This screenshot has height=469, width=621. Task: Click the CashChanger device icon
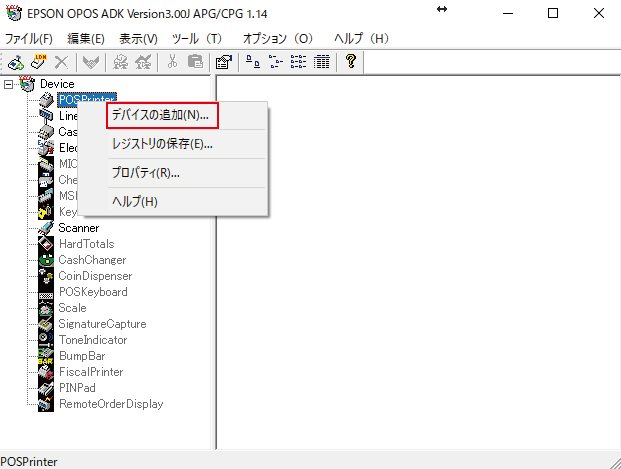pyautogui.click(x=46, y=260)
